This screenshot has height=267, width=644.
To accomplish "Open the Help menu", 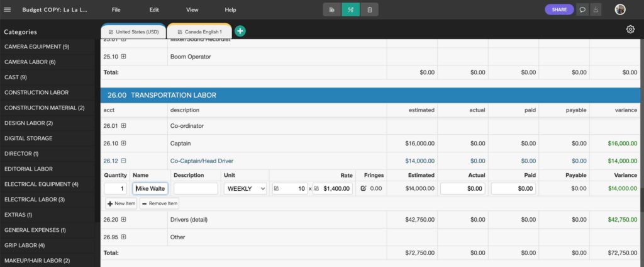I will (230, 9).
